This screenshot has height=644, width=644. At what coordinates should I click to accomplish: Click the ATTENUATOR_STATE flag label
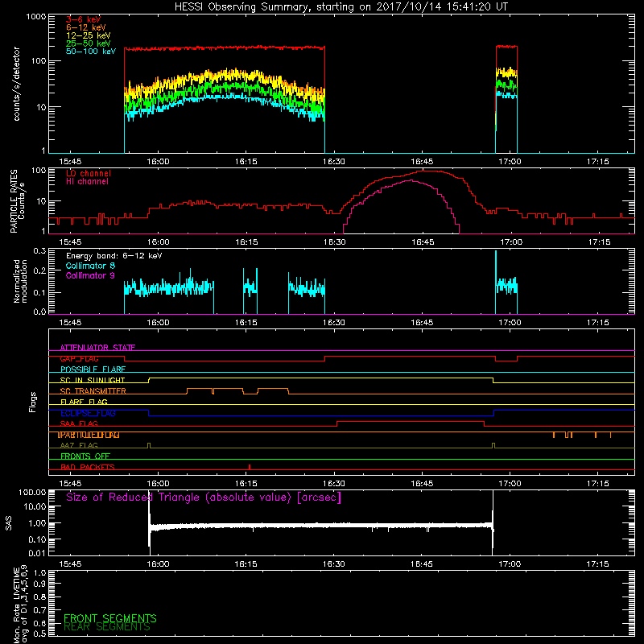coord(97,348)
